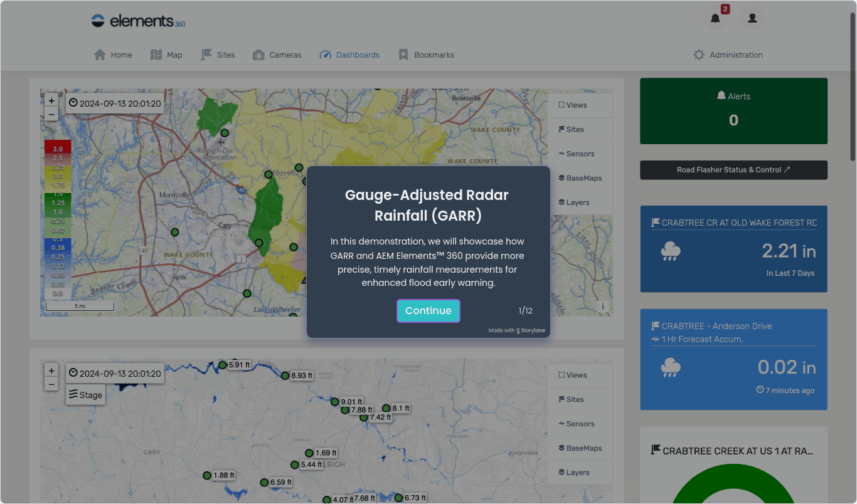The height and width of the screenshot is (504, 857).
Task: Open Road Flasher Status & Control
Action: tap(733, 170)
